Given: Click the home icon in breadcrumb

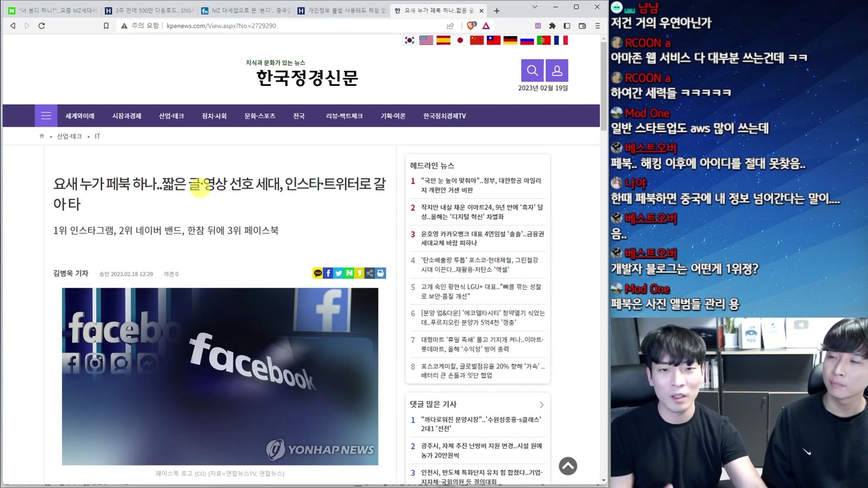Looking at the screenshot, I should (42, 136).
